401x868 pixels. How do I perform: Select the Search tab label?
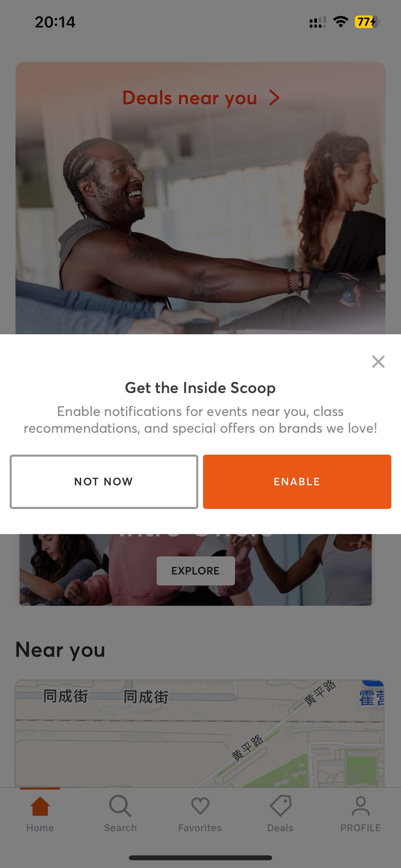click(x=120, y=828)
